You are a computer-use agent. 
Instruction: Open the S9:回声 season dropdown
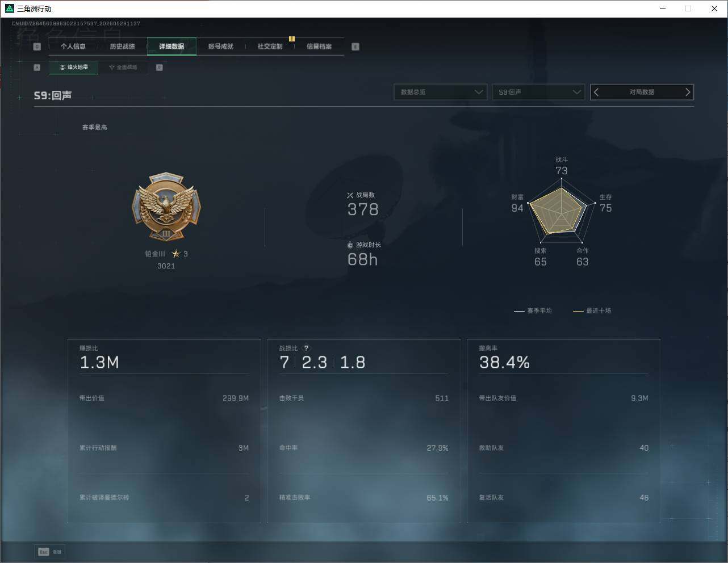538,92
